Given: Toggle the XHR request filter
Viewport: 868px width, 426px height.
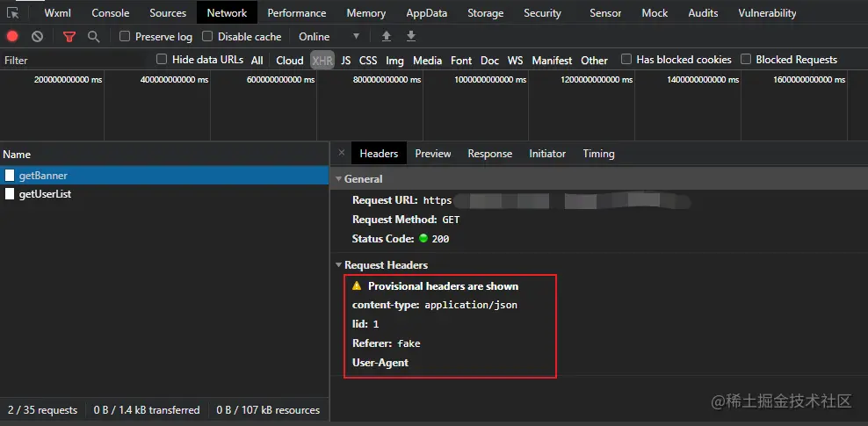Looking at the screenshot, I should 322,61.
